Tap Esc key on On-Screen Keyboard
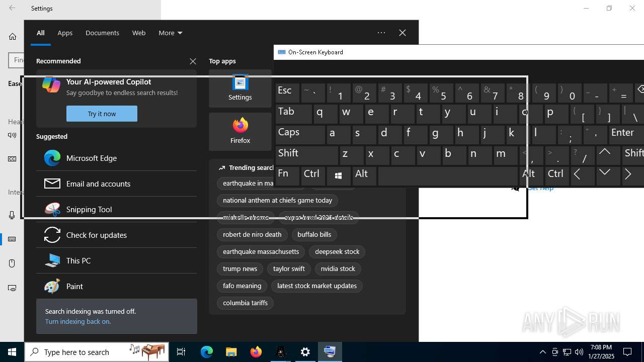This screenshot has width=644, height=362. 287,93
